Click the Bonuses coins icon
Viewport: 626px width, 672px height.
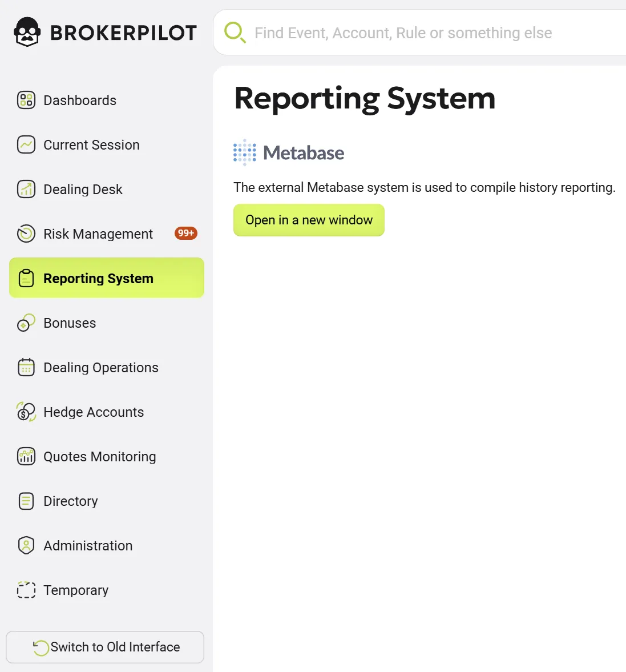[x=26, y=323]
